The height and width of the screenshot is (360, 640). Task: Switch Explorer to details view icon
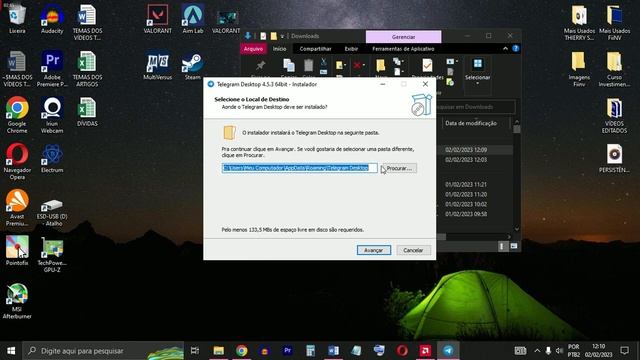point(502,246)
